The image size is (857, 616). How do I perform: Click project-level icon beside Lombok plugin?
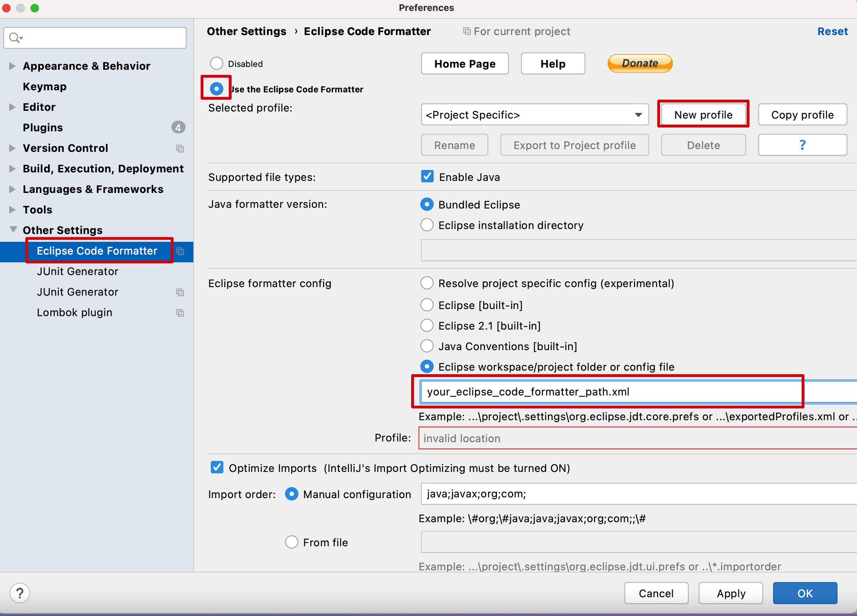point(180,313)
